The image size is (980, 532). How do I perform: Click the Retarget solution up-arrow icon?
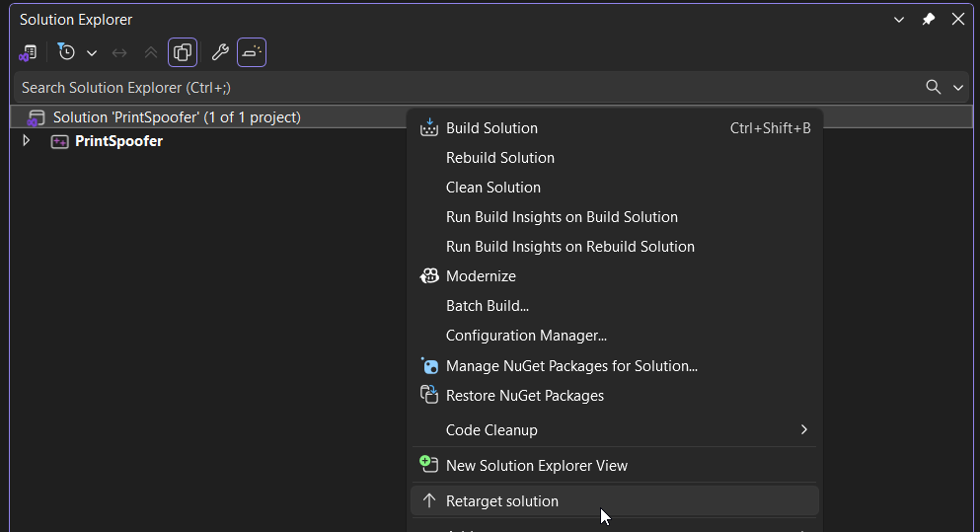[x=428, y=500]
